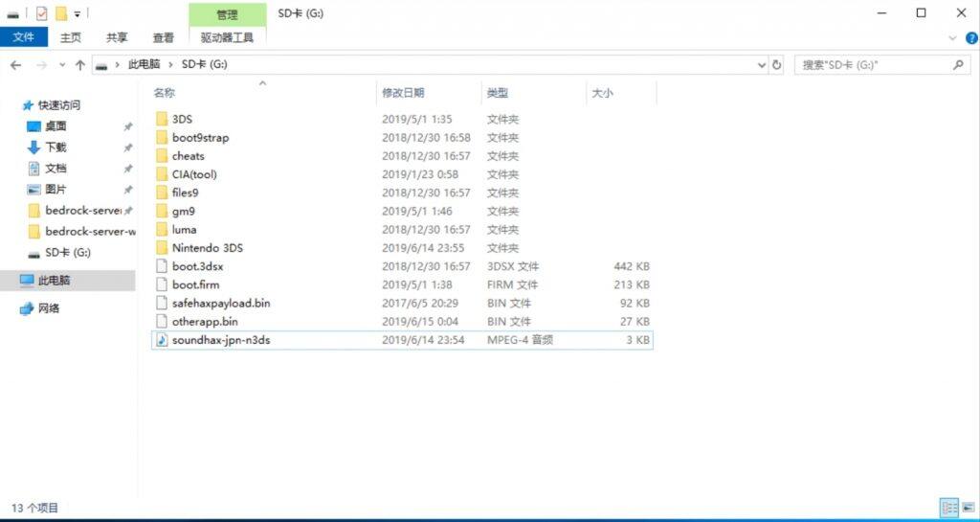
Task: Click the Nintendo 3DS folder name
Action: pyautogui.click(x=208, y=248)
